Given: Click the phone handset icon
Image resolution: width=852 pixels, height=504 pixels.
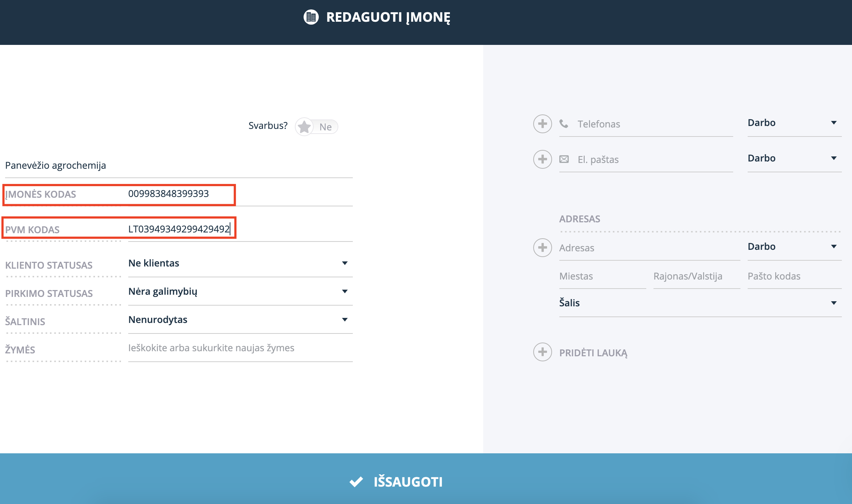Looking at the screenshot, I should (x=564, y=124).
